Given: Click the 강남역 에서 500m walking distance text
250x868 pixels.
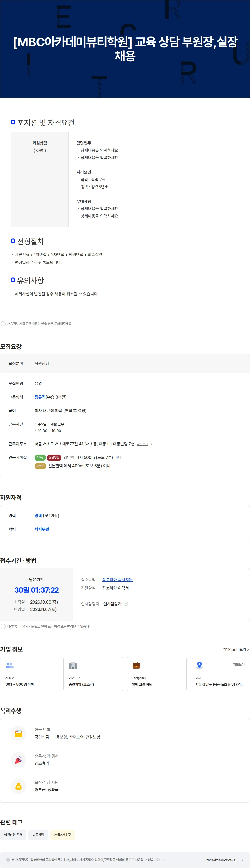Looking at the screenshot, I should [92, 457].
